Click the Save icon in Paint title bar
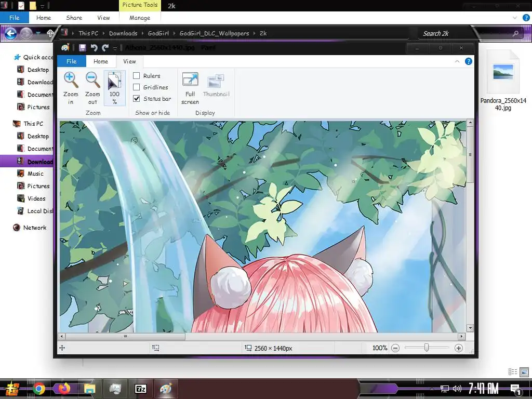Screen dimensions: 532x399 [82, 48]
